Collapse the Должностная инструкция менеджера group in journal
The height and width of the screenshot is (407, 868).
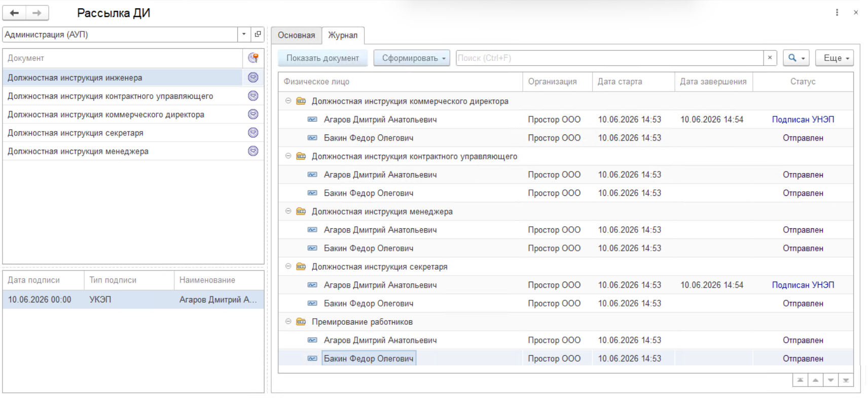(x=288, y=212)
